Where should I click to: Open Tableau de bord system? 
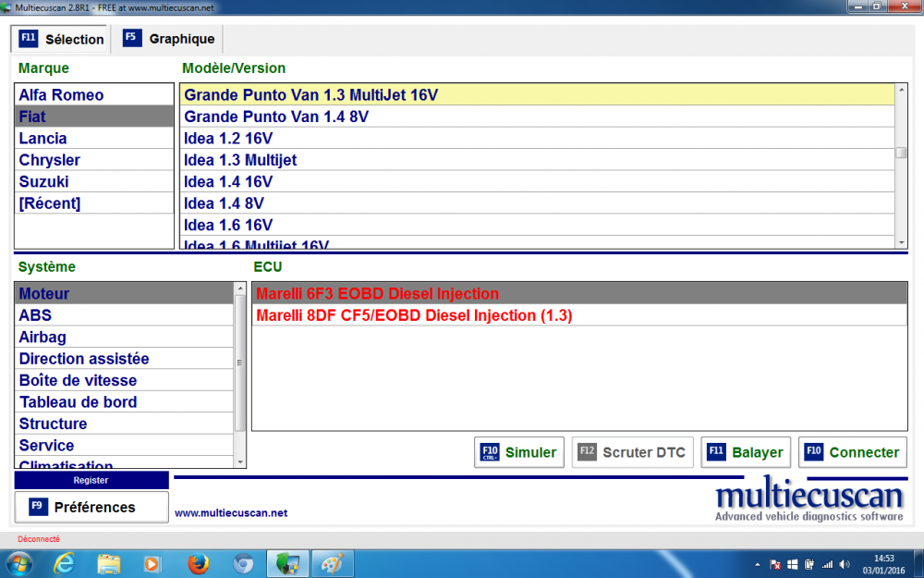(125, 402)
